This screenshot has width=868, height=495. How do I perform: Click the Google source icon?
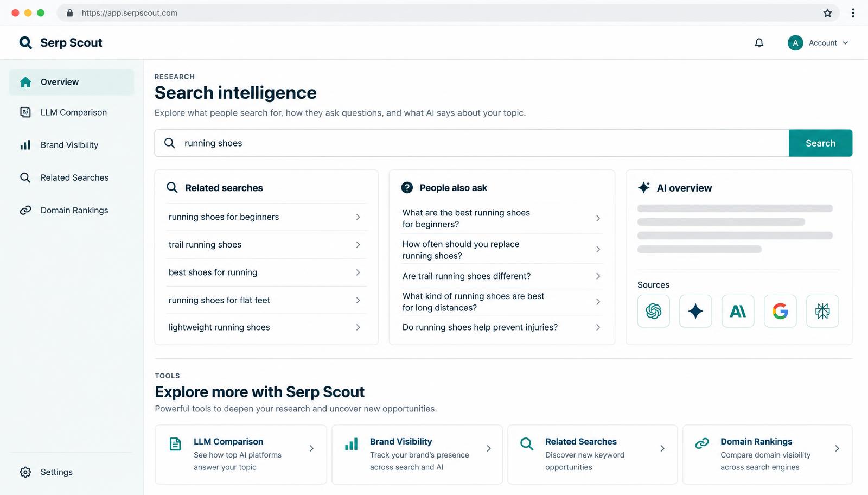point(780,311)
